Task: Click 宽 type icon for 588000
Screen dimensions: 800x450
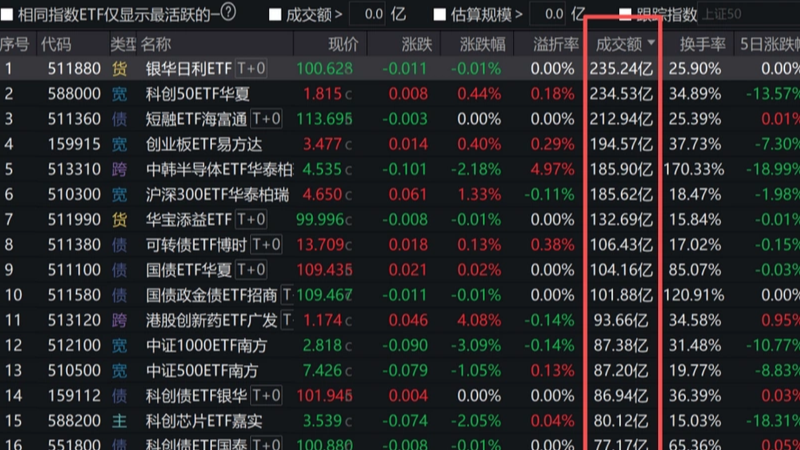Action: tap(119, 94)
